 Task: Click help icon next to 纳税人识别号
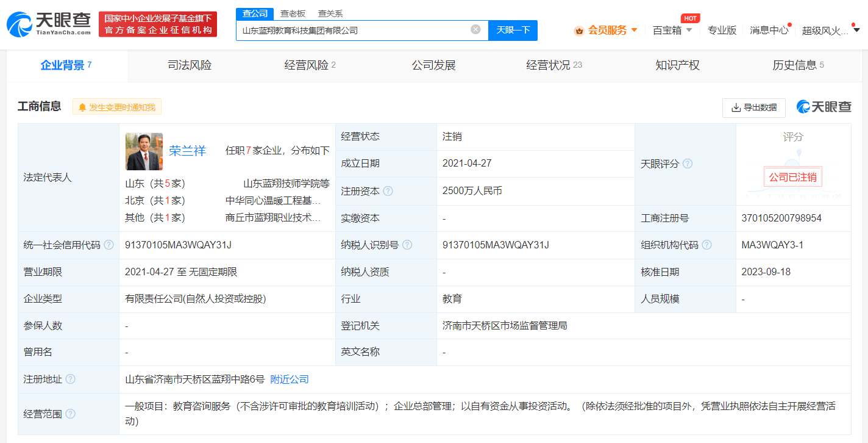tap(407, 245)
